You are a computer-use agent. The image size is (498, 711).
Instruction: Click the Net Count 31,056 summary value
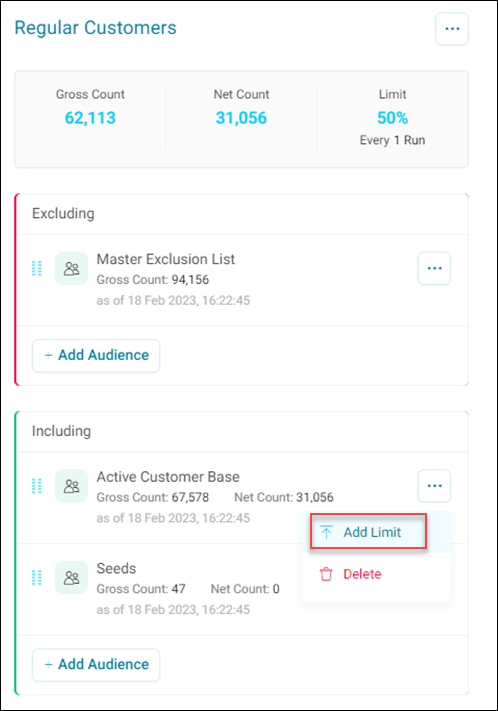[241, 118]
